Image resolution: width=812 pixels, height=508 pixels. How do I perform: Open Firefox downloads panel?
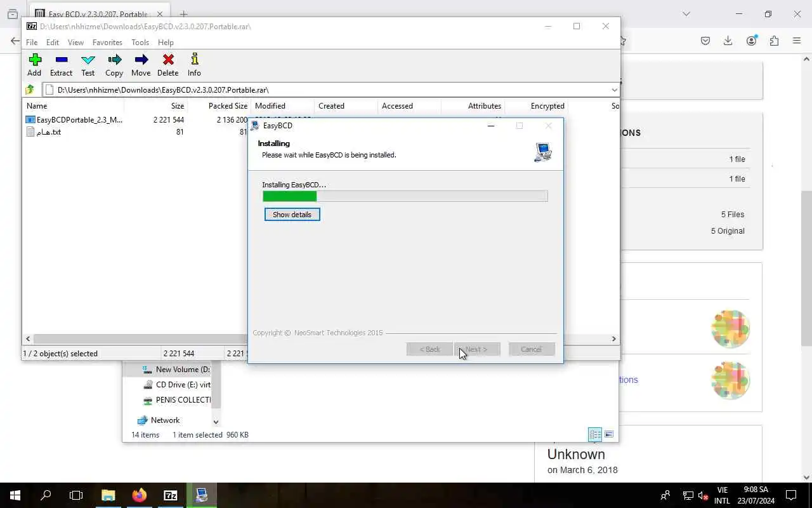tap(728, 41)
